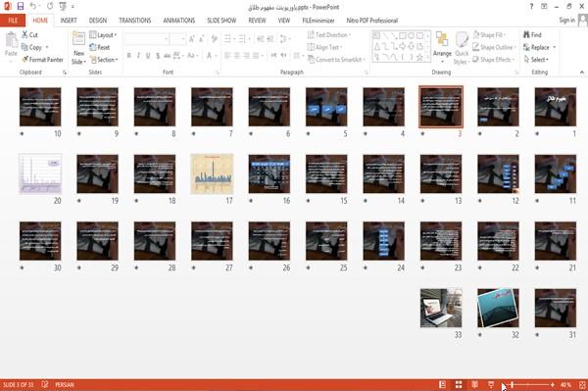Click Format Painter brush
Viewport: 588px width, 391px height.
click(42, 60)
